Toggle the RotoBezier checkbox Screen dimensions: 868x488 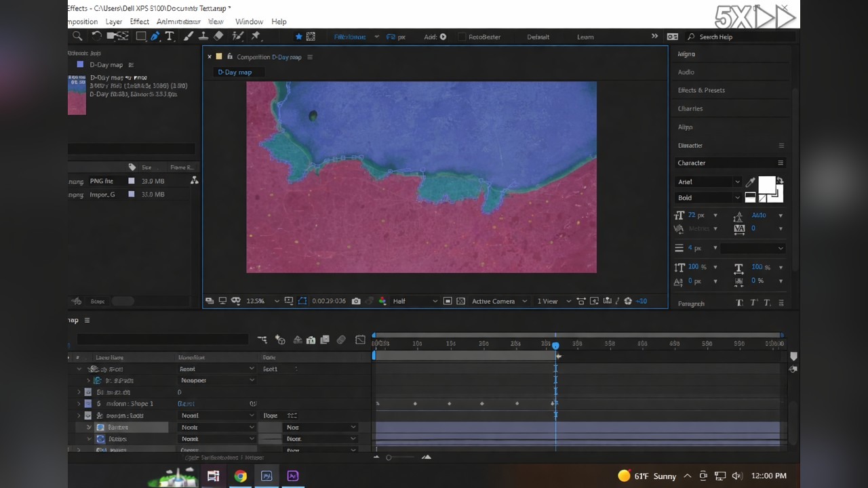[x=462, y=37]
